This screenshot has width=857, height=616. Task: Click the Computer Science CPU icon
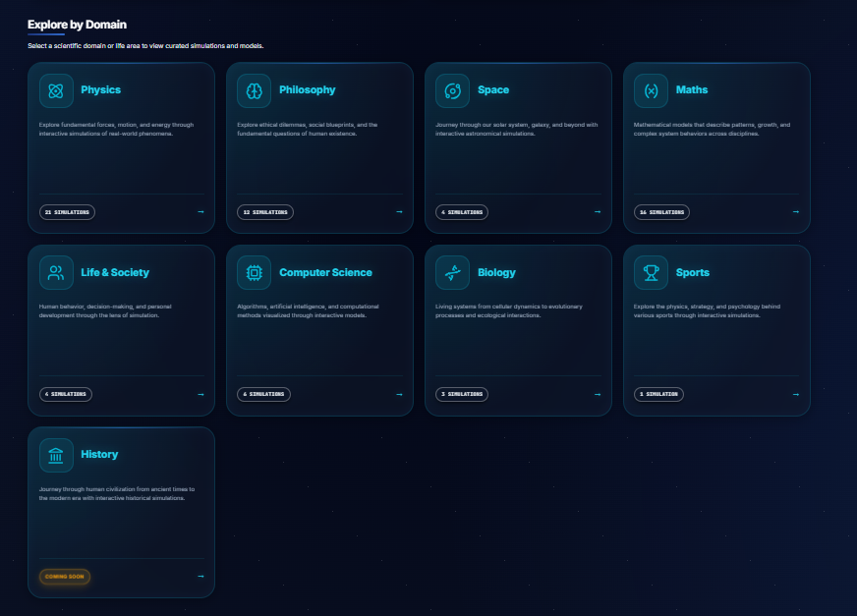[x=255, y=272]
